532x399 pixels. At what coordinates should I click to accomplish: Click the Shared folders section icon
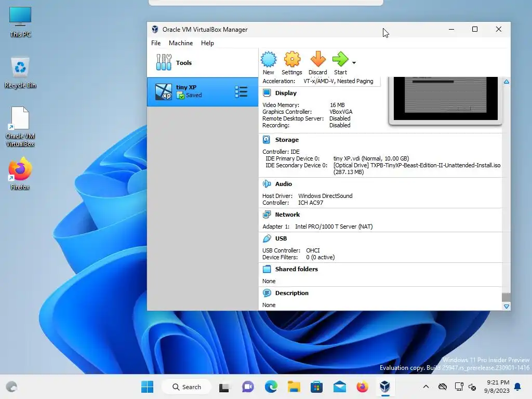pos(267,269)
